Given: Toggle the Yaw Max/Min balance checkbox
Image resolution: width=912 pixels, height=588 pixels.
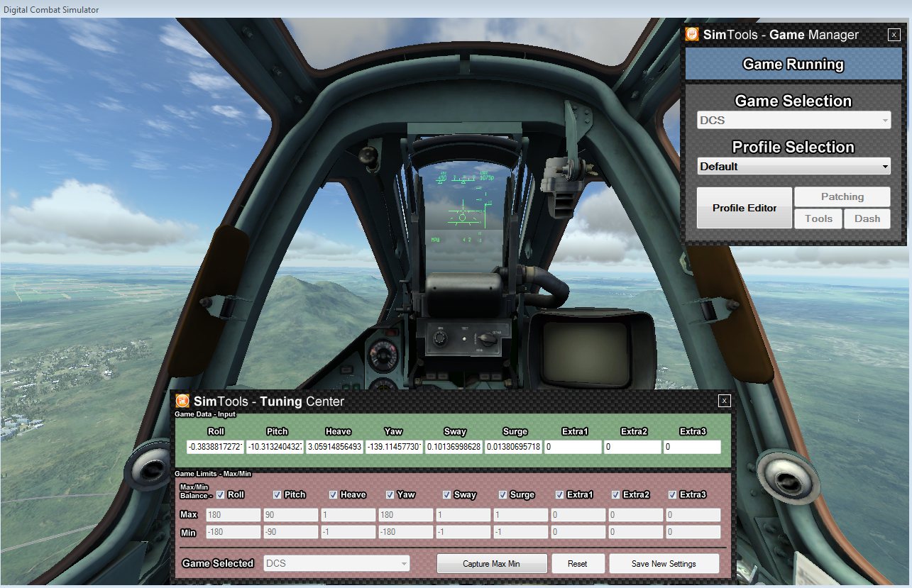Looking at the screenshot, I should click(390, 494).
